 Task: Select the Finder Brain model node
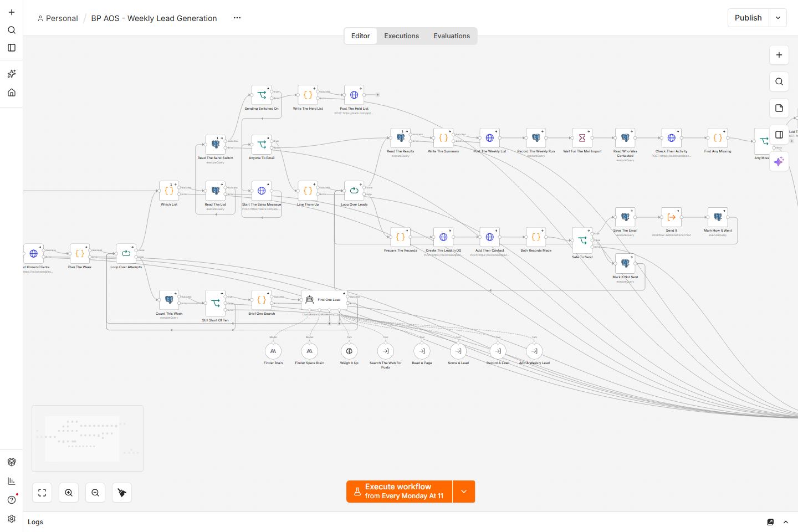273,351
